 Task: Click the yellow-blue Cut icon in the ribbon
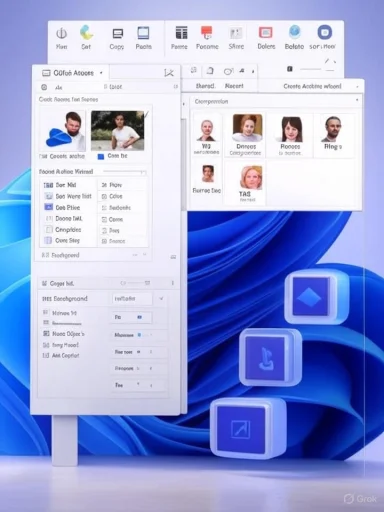tap(86, 33)
